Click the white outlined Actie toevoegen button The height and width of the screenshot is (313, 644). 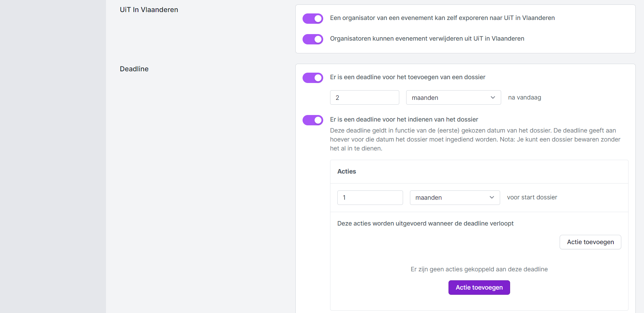[x=590, y=242]
